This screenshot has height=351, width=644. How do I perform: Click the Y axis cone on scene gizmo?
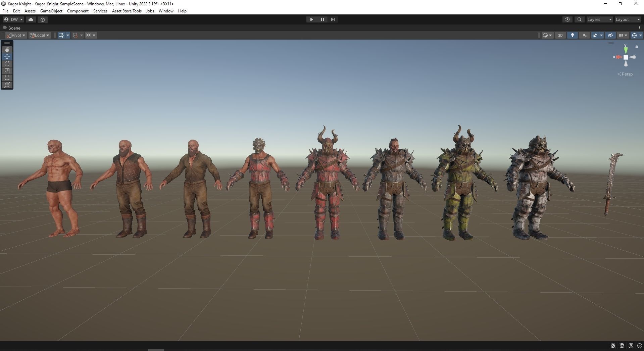626,50
